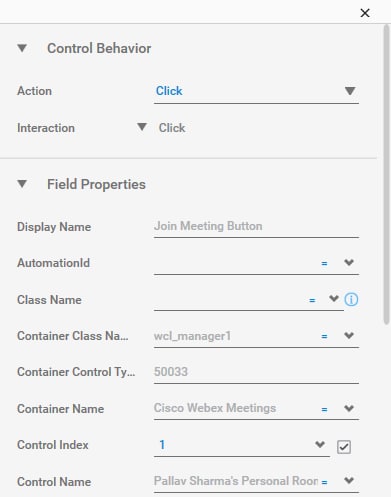The height and width of the screenshot is (497, 391).
Task: Open the Control Name chevron dropdown
Action: [349, 480]
